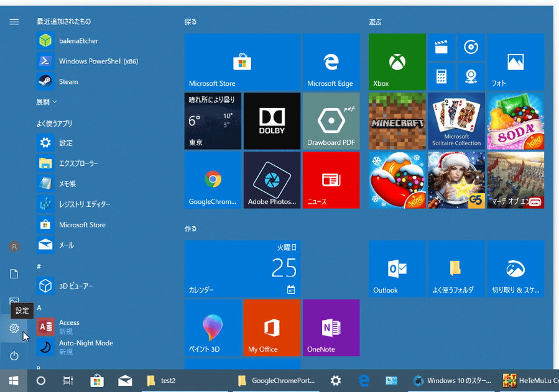Open the マーチ オブ エン game tile
The image size is (559, 392).
click(515, 180)
